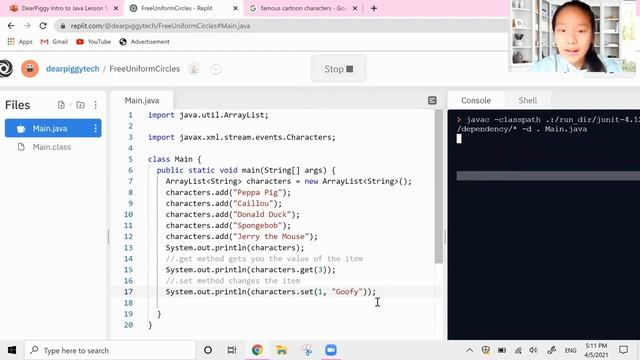Screen dimensions: 640x360
Task: Click the repl history icon next to project name
Action: [216, 69]
